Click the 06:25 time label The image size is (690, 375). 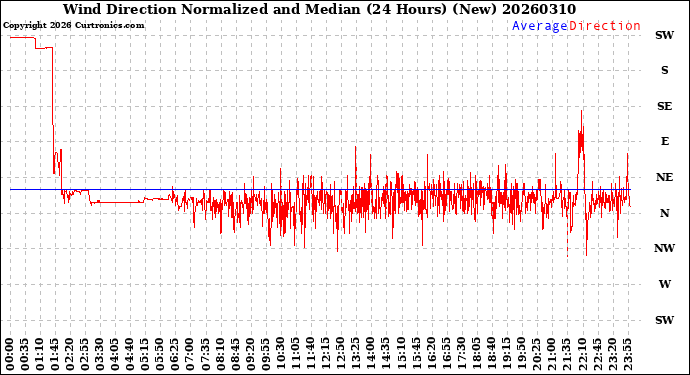click(x=175, y=355)
